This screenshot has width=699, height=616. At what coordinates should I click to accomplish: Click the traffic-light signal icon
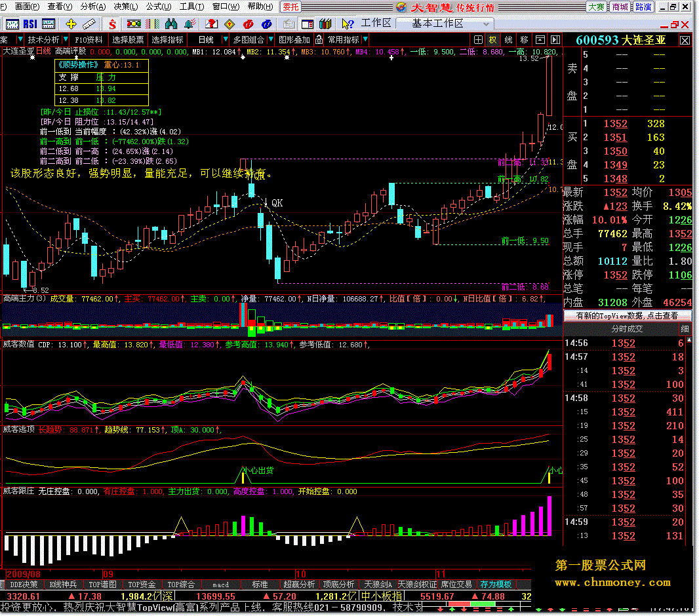coord(134,24)
